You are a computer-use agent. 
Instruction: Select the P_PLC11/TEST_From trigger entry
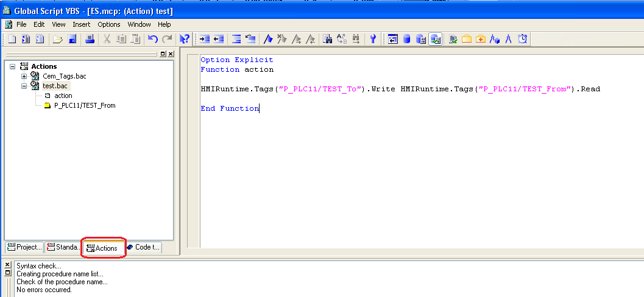pyautogui.click(x=85, y=105)
